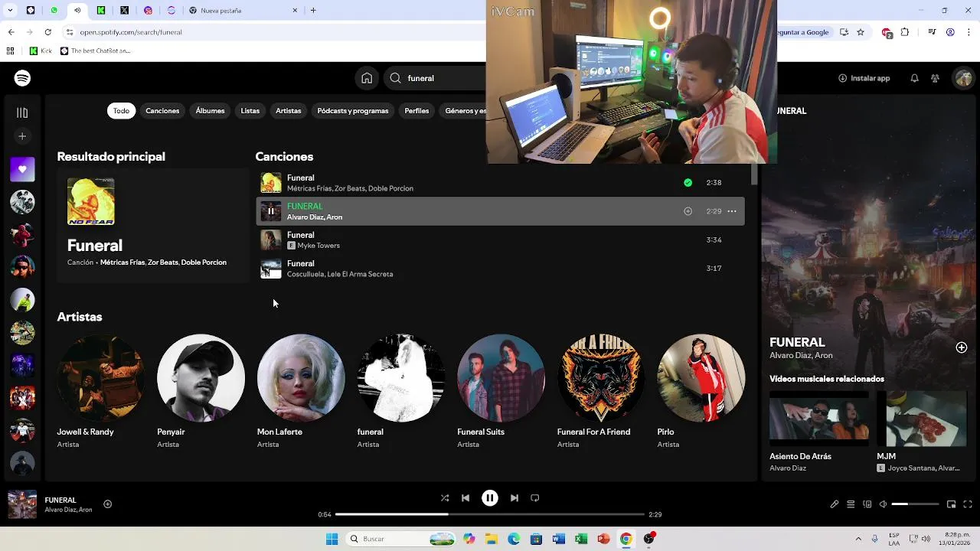Open Word from the taskbar
The height and width of the screenshot is (551, 980).
pos(558,539)
